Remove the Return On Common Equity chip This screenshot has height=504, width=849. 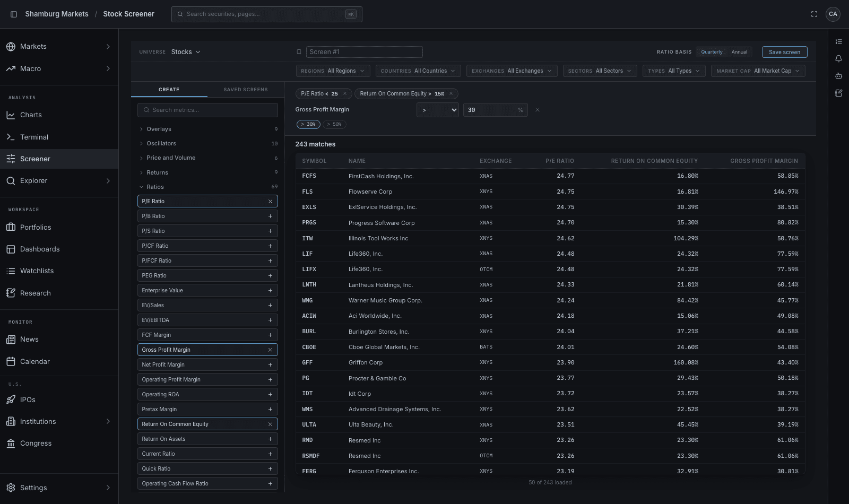click(x=451, y=94)
